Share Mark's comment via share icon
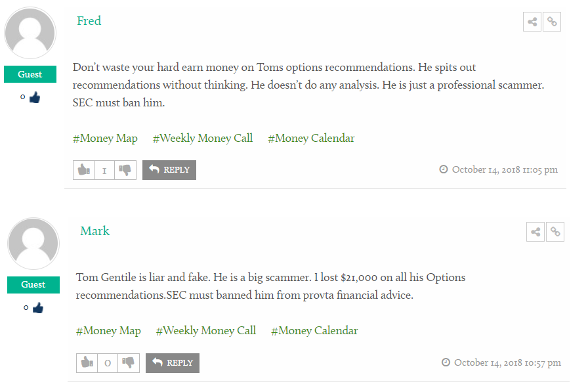This screenshot has height=392, width=588. [x=535, y=232]
